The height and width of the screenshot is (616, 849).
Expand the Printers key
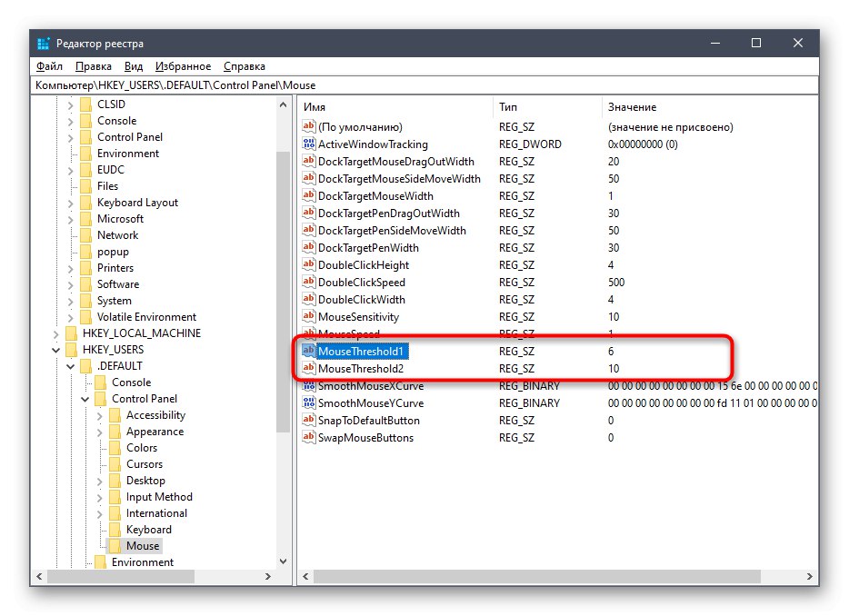70,269
